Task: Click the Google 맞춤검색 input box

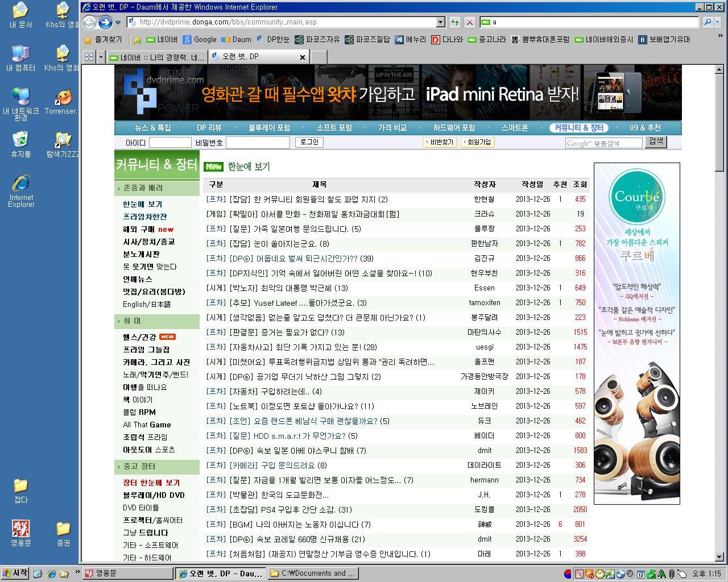Action: tap(603, 143)
